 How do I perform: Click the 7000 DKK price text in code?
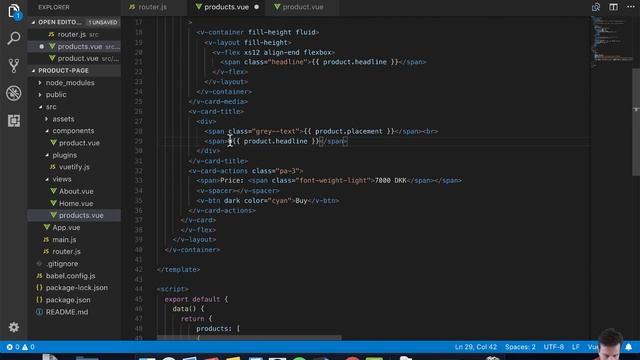391,180
